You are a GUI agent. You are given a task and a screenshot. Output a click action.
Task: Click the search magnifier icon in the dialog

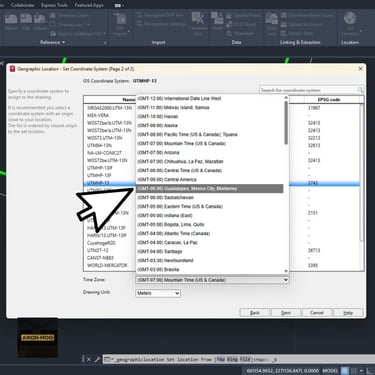(360, 90)
